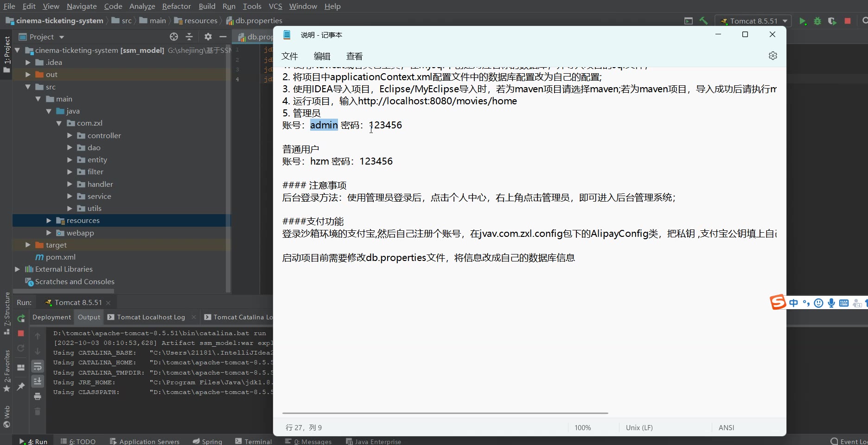Rerun Tomcat in the Run panel

(x=21, y=318)
